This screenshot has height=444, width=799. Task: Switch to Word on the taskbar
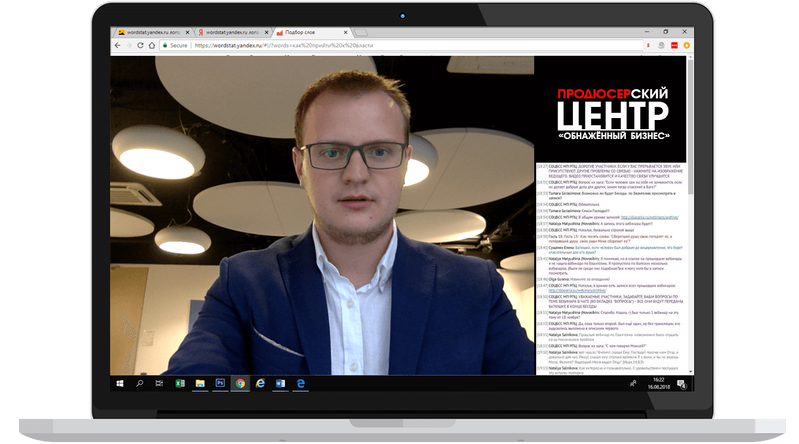(280, 383)
